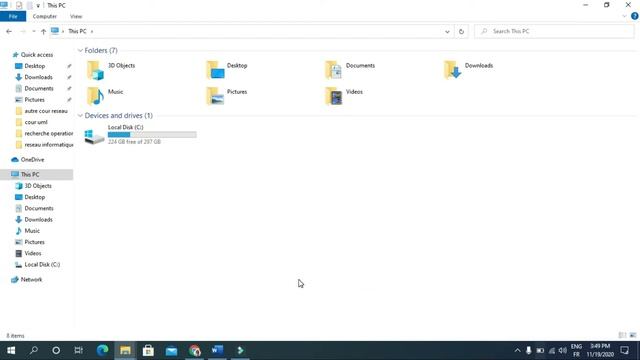Open the Help question mark icon
This screenshot has width=640, height=360.
tap(635, 16)
